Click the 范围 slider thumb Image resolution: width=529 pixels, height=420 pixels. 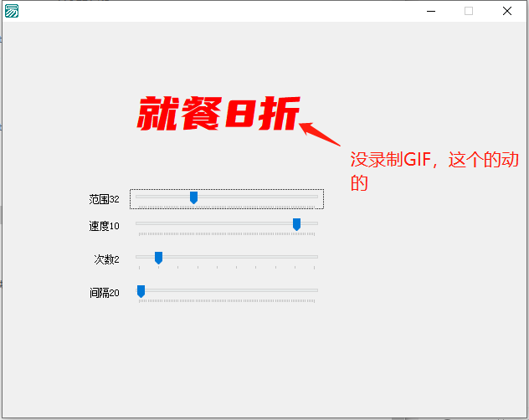click(193, 197)
